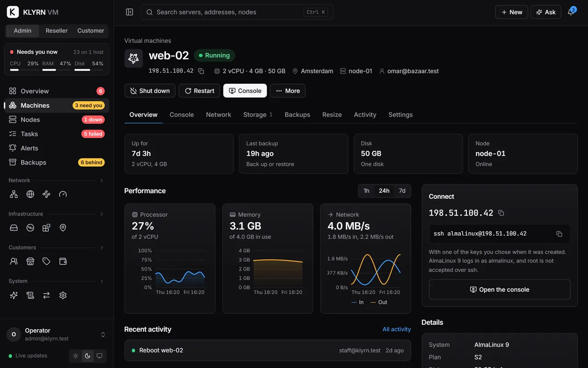The height and width of the screenshot is (368, 588).
Task: Open the map pin icon under Infrastructure
Action: pos(63,228)
